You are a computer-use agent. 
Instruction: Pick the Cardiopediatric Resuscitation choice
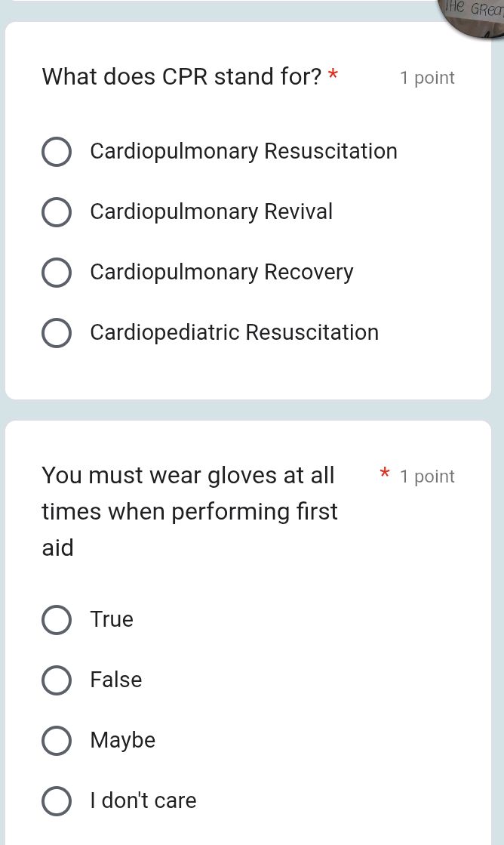57,333
